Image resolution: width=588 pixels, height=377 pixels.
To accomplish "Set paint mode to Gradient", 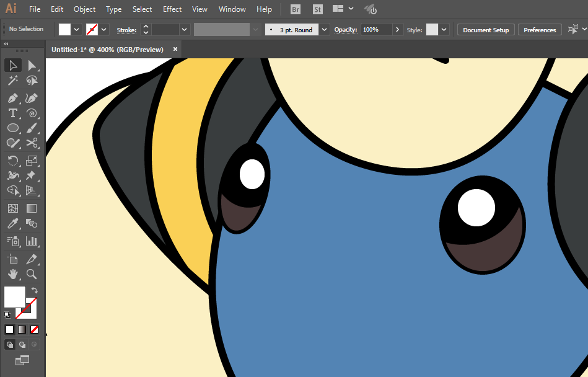I will [22, 329].
